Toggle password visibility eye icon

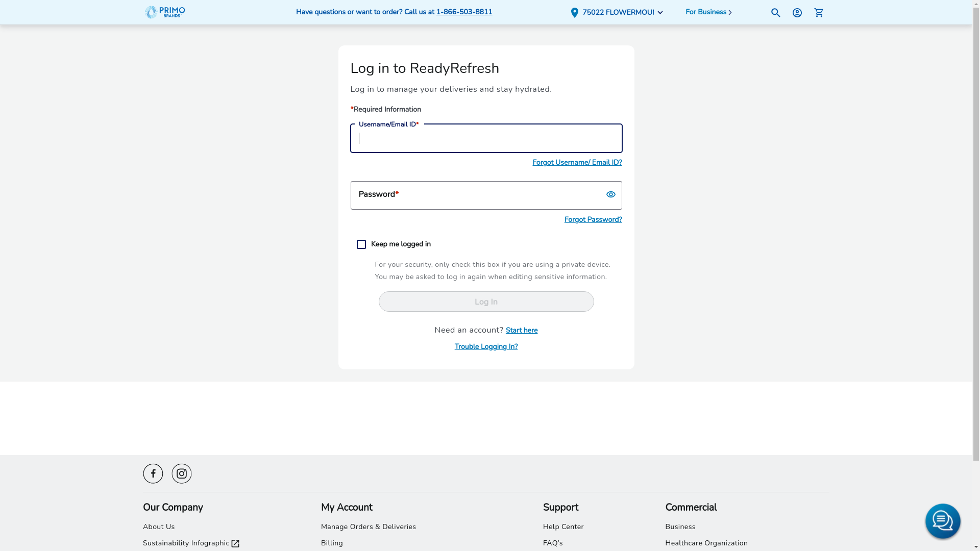point(610,194)
